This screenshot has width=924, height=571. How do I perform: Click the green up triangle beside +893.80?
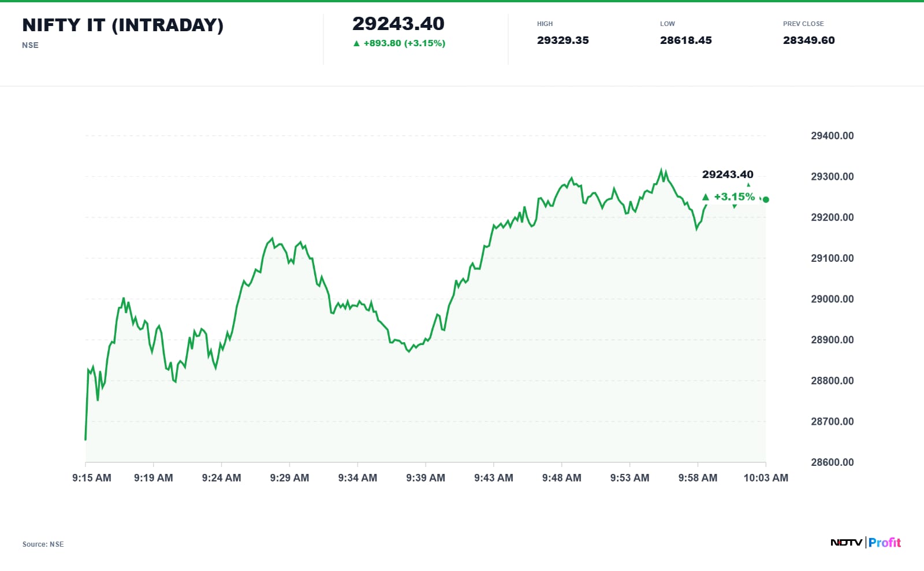(356, 43)
